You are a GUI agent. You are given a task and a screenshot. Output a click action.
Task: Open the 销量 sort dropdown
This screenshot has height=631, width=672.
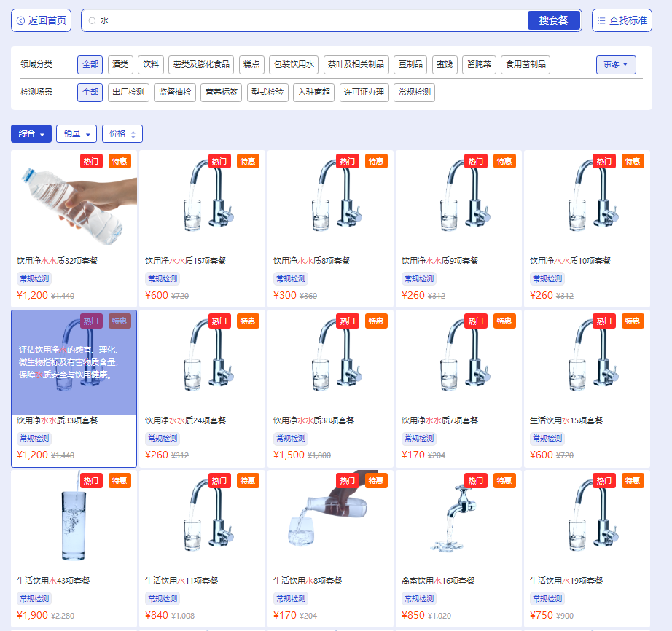tap(77, 134)
